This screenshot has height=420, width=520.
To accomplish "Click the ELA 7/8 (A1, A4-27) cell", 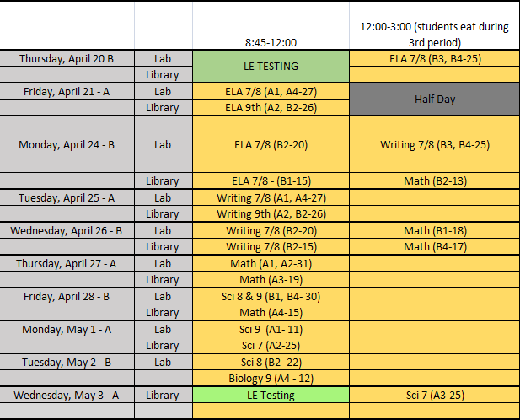I will [271, 91].
